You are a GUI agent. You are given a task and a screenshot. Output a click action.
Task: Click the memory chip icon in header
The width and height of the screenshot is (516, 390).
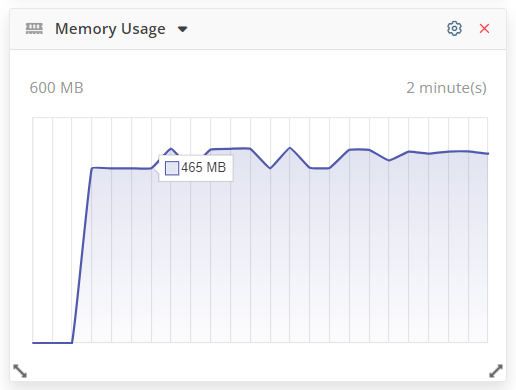tap(34, 29)
